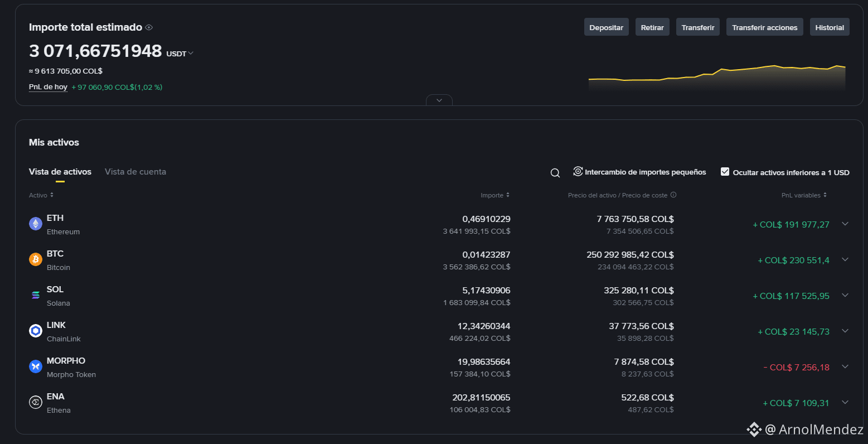Toggle balance visibility eye icon
The height and width of the screenshot is (444, 868).
tap(149, 27)
